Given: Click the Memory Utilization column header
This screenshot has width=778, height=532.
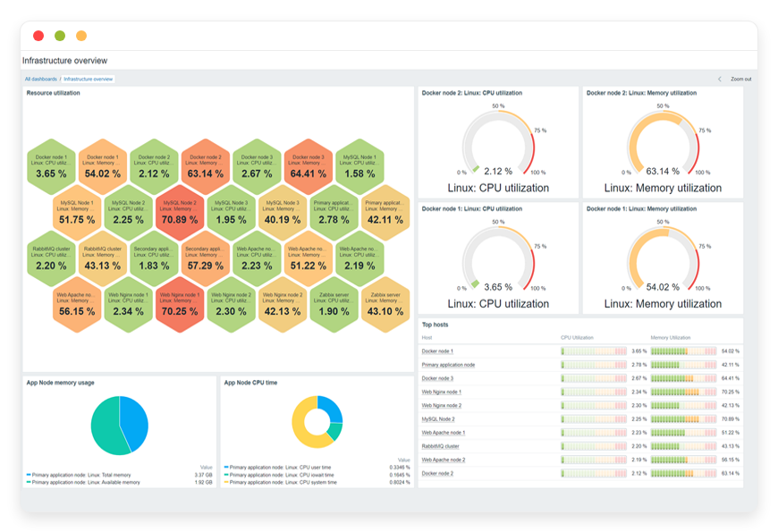Looking at the screenshot, I should pyautogui.click(x=671, y=337).
